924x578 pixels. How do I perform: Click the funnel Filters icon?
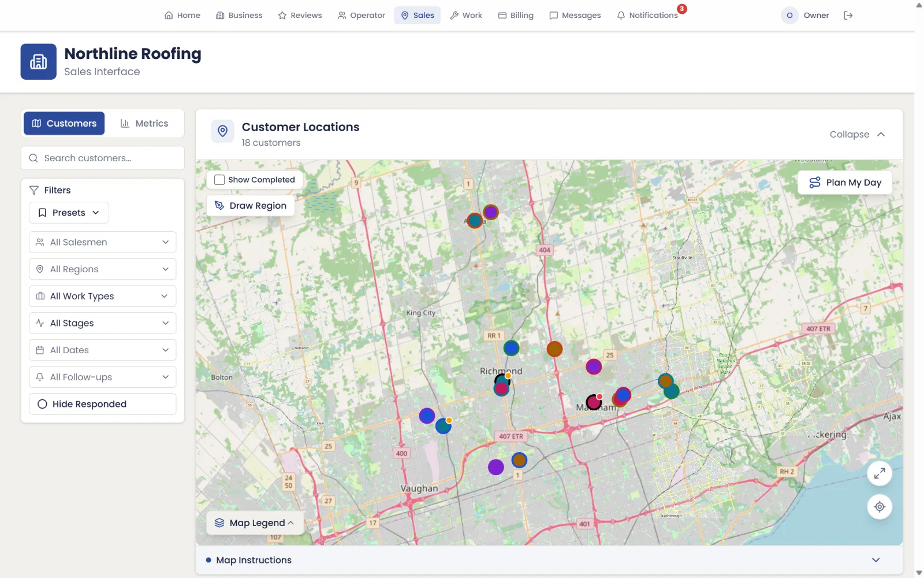(34, 190)
